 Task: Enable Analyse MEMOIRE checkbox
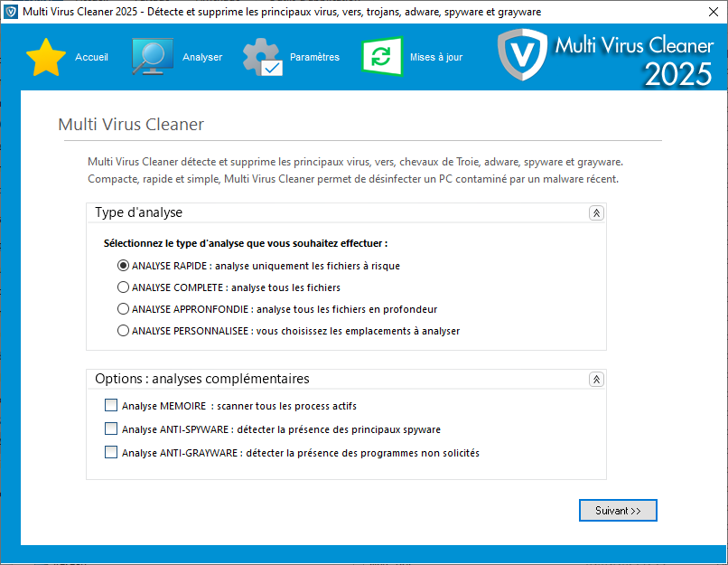111,406
